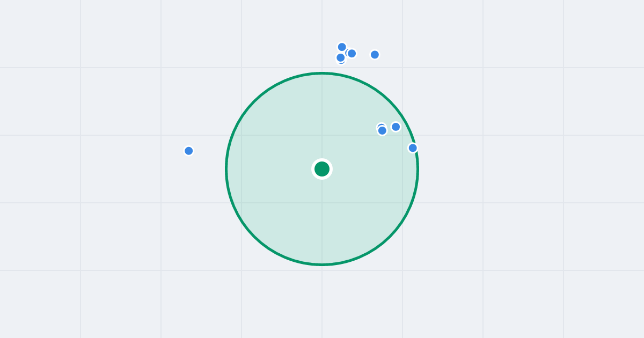Pick the rightmost dot of the tight cluster above circle
Image resolution: width=644 pixels, height=338 pixels.
[x=352, y=53]
